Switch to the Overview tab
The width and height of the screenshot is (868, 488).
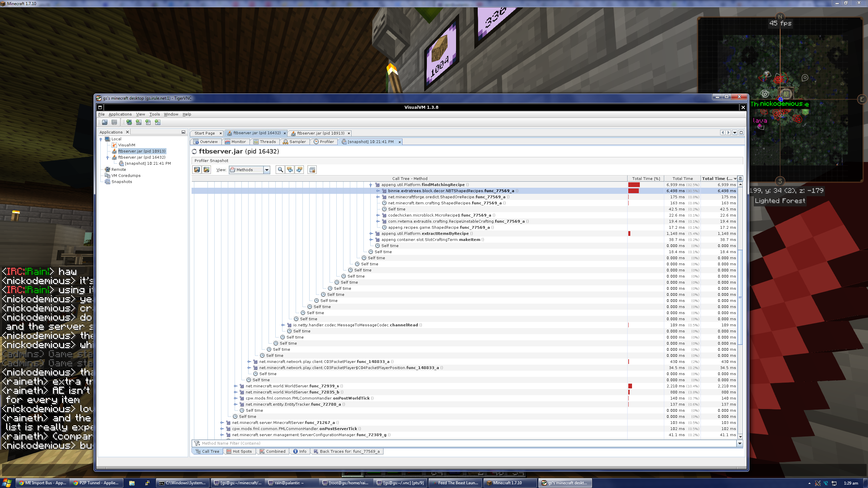[x=206, y=142]
